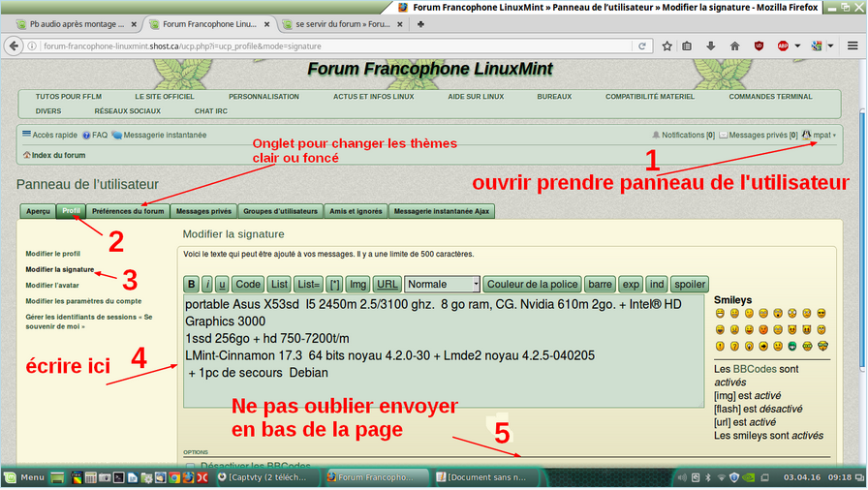This screenshot has width=868, height=490.
Task: Click the Couleur de la police button
Action: coord(533,285)
